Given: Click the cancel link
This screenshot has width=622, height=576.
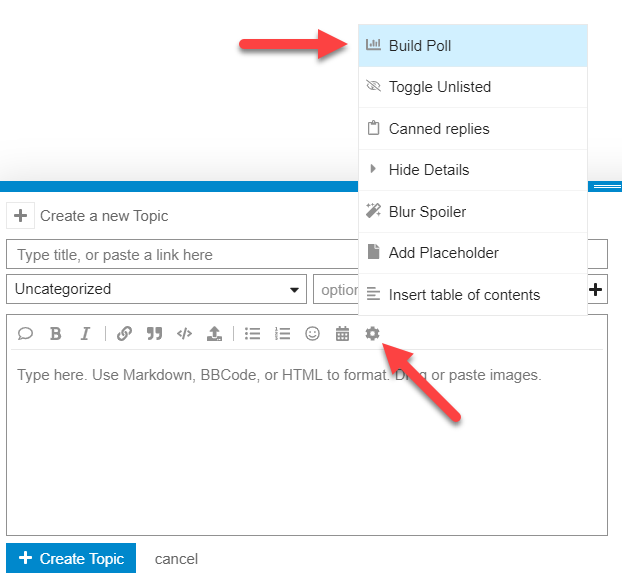Looking at the screenshot, I should tap(176, 559).
